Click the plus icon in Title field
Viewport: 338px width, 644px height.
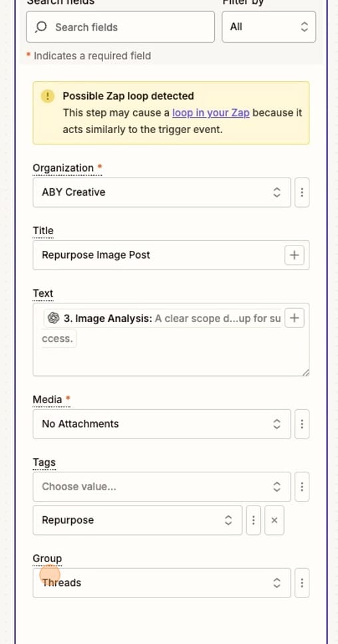(294, 255)
